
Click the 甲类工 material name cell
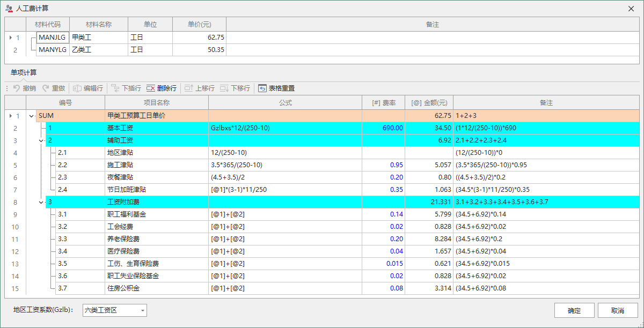[x=99, y=38]
